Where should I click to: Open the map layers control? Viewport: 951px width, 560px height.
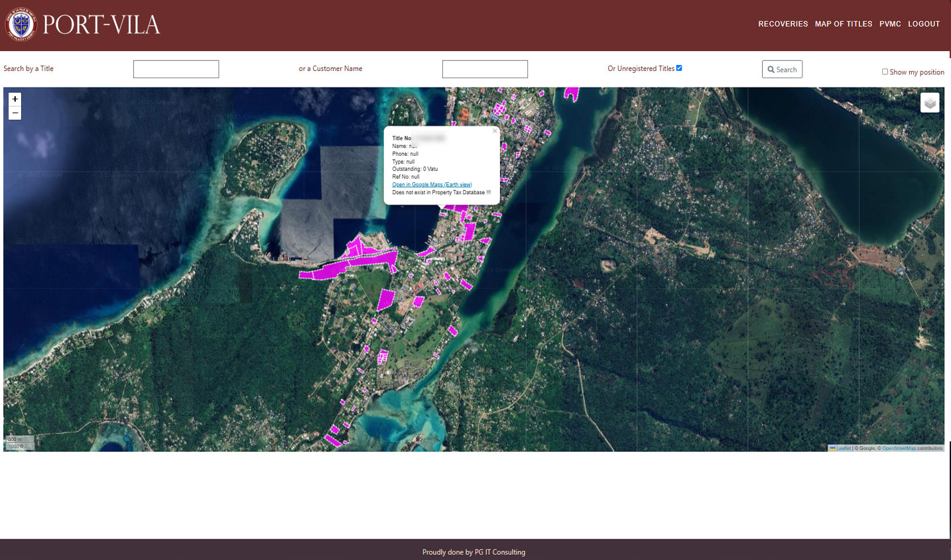(929, 103)
